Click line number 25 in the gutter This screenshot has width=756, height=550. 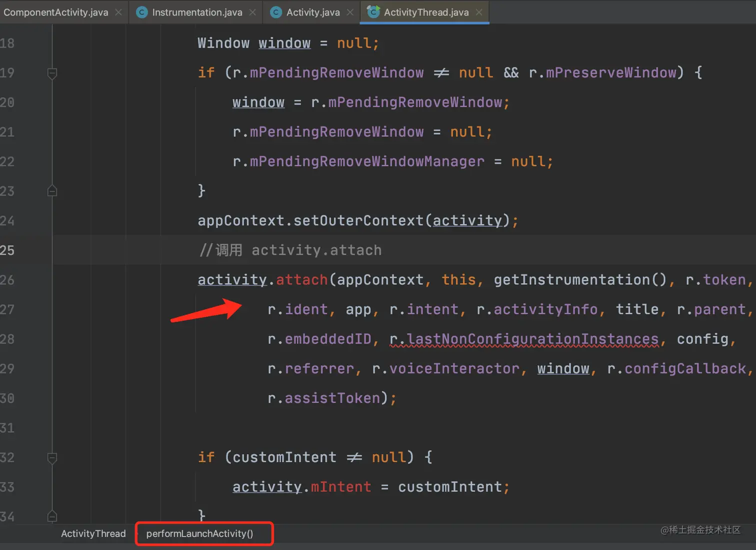(7, 250)
